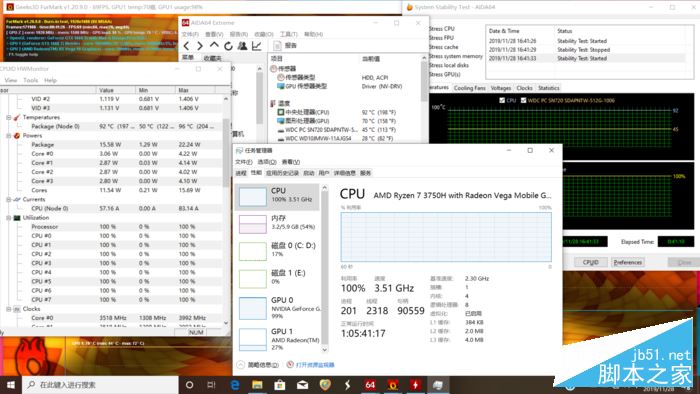700x394 pixels.
Task: Click Value column header in HWMonitor
Action: click(x=116, y=90)
